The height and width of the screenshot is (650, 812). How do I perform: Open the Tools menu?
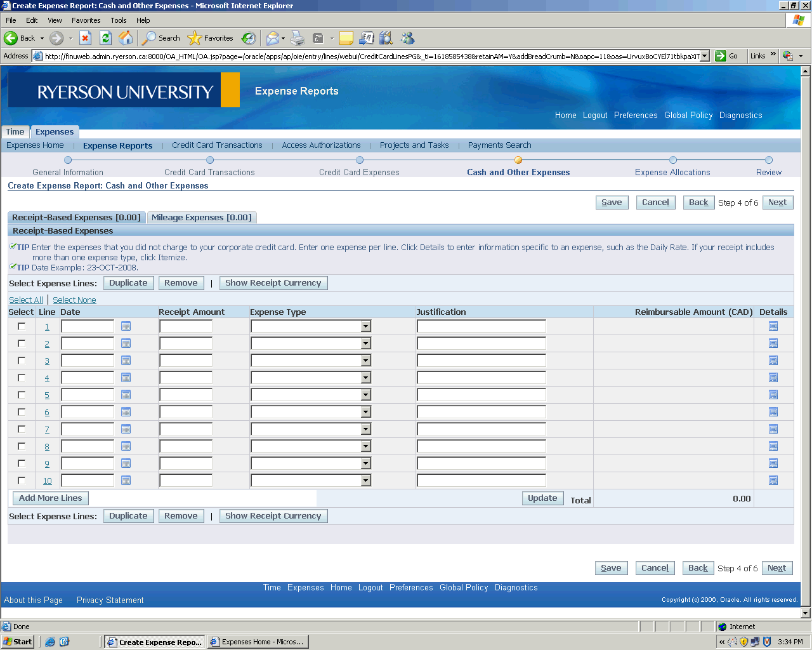click(118, 20)
